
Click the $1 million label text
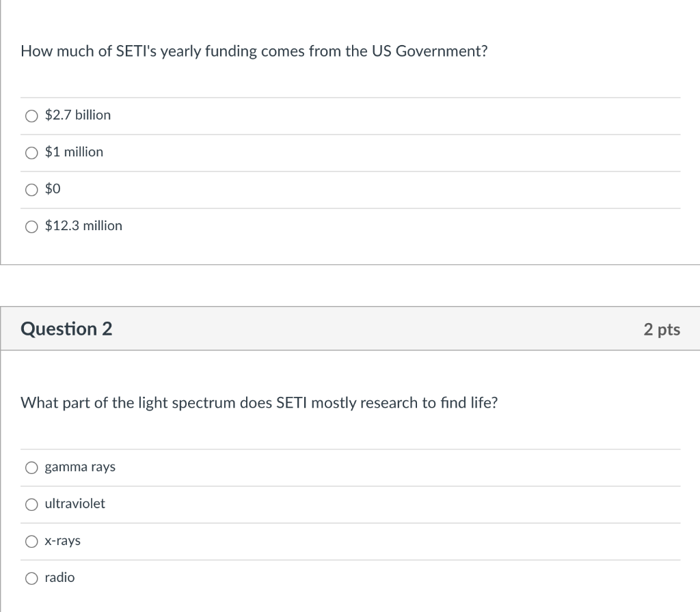point(74,152)
